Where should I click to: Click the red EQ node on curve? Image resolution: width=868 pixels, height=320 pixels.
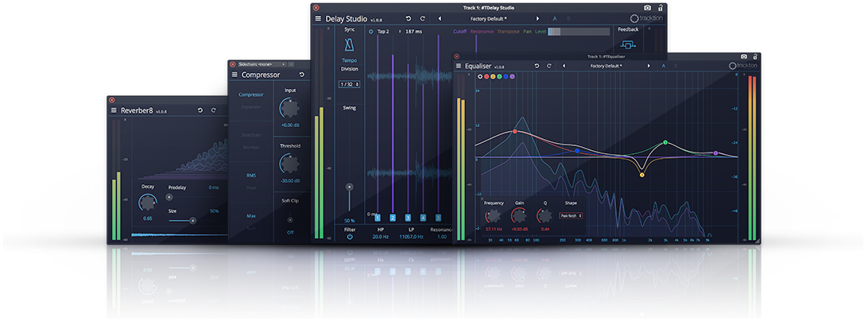(x=515, y=132)
